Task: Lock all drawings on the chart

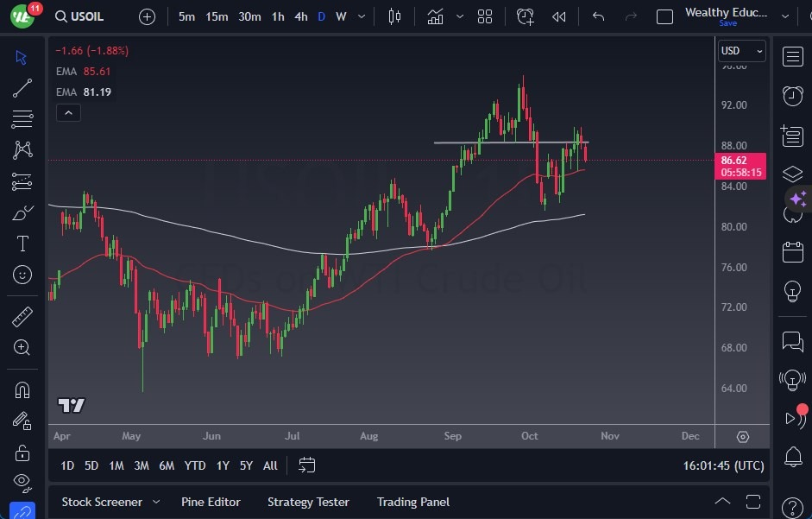Action: tap(22, 452)
